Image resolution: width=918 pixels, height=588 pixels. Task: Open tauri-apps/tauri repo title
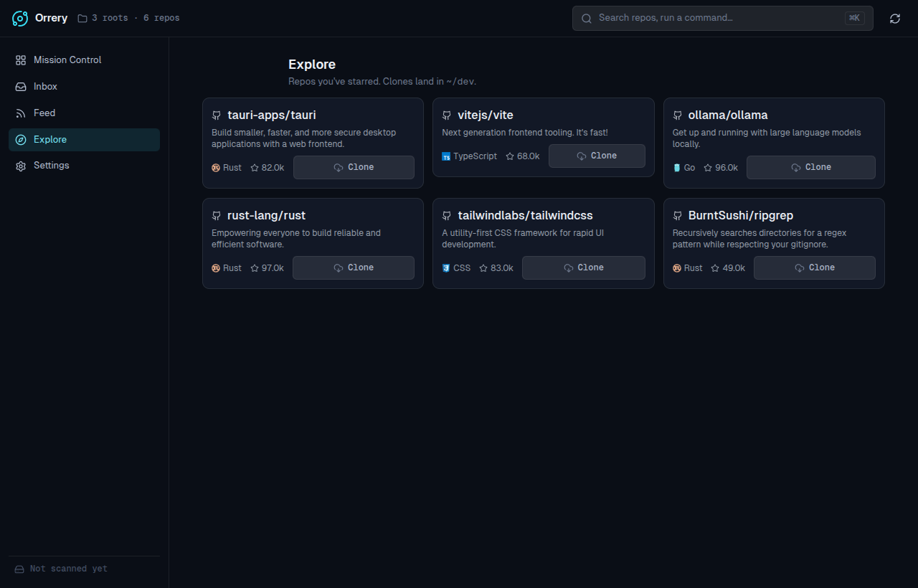click(272, 115)
